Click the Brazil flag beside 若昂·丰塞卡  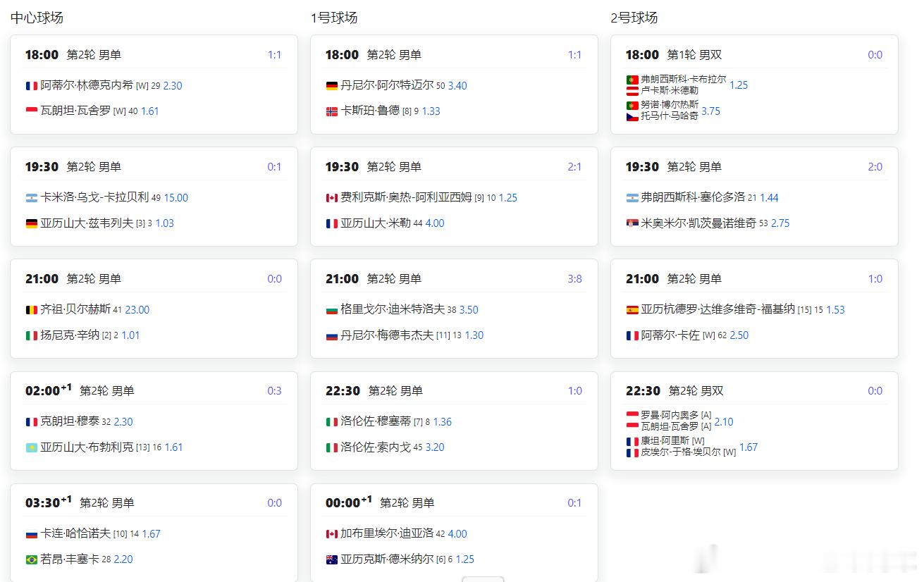(32, 559)
